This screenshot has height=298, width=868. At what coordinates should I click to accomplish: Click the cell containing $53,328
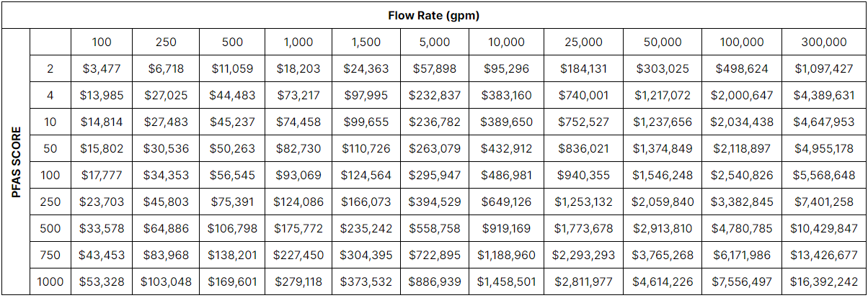(x=102, y=281)
